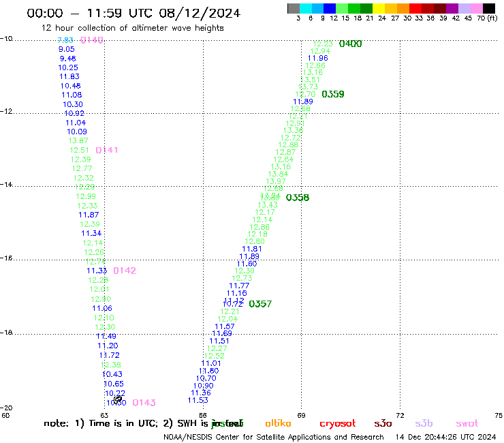Click the pink time label '0140'
Image resolution: width=504 pixels, height=443 pixels.
(92, 40)
